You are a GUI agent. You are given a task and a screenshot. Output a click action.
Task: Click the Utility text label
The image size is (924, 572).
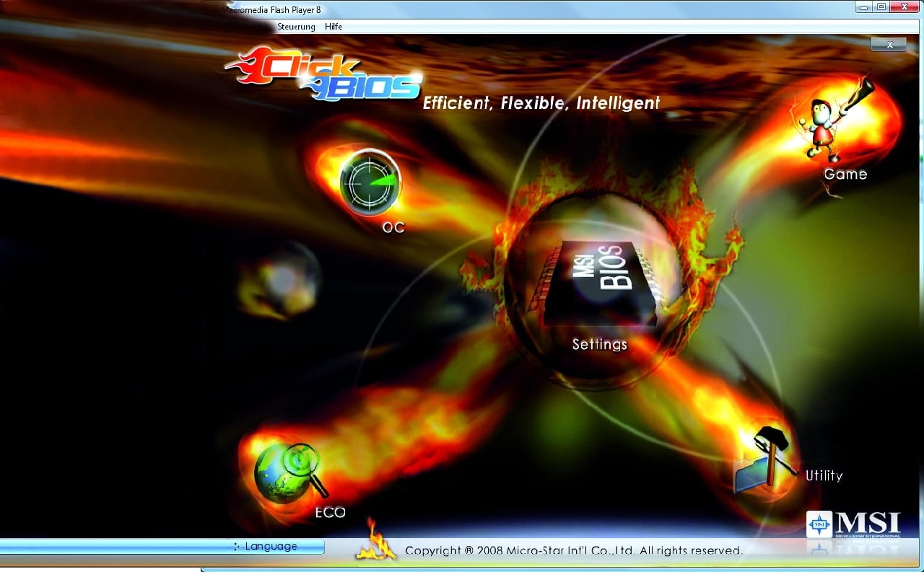pyautogui.click(x=824, y=475)
